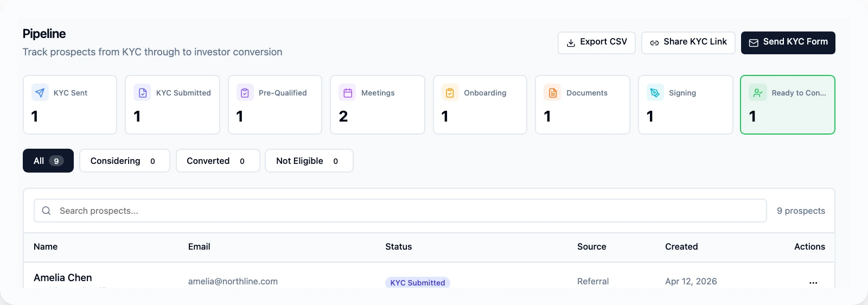Click the envelope icon on Send KYC Form
The height and width of the screenshot is (305, 868).
coord(754,43)
